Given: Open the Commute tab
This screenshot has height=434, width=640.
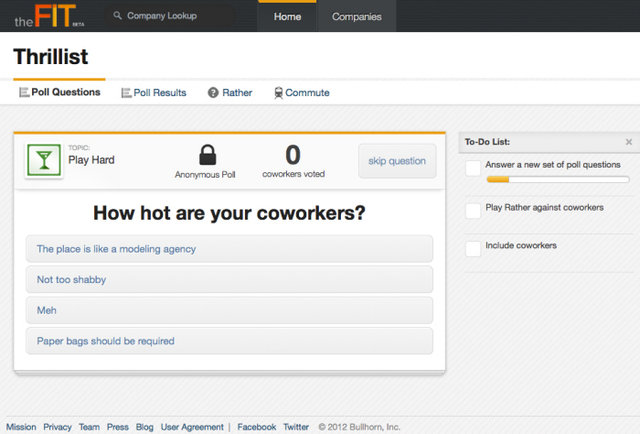Looking at the screenshot, I should point(302,93).
